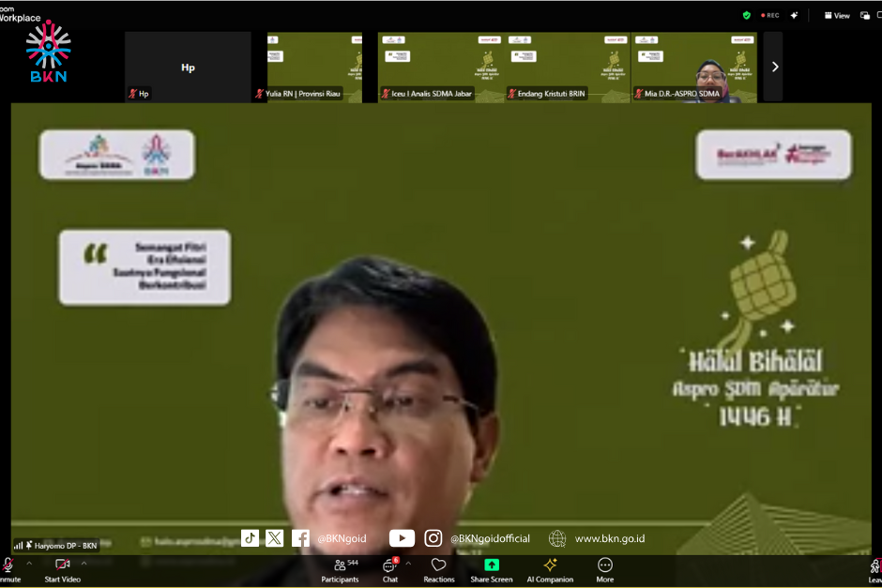882x588 pixels.
Task: Toggle Start Video camera button
Action: [62, 568]
